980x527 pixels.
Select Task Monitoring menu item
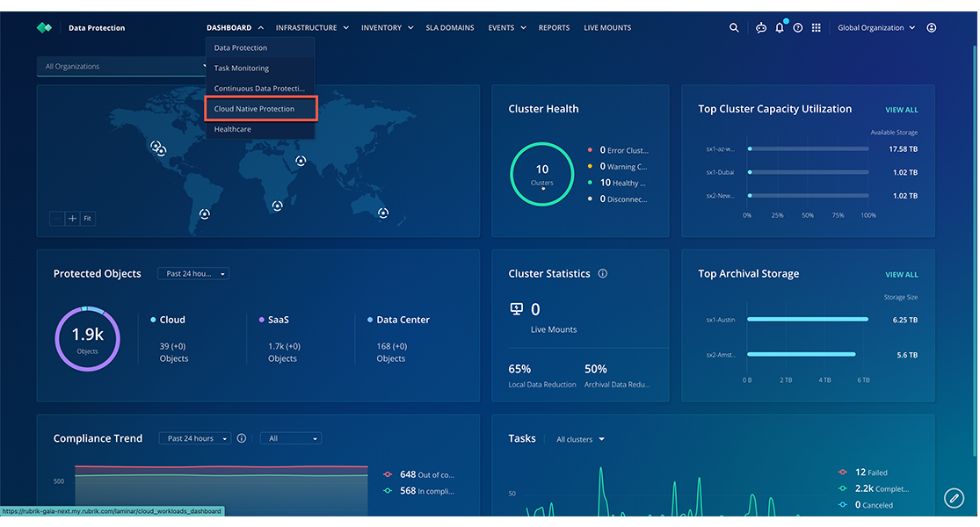(259, 68)
